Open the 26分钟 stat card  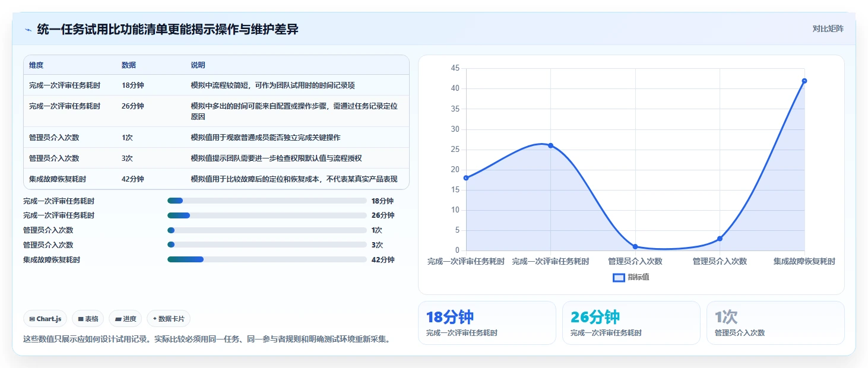pyautogui.click(x=631, y=323)
